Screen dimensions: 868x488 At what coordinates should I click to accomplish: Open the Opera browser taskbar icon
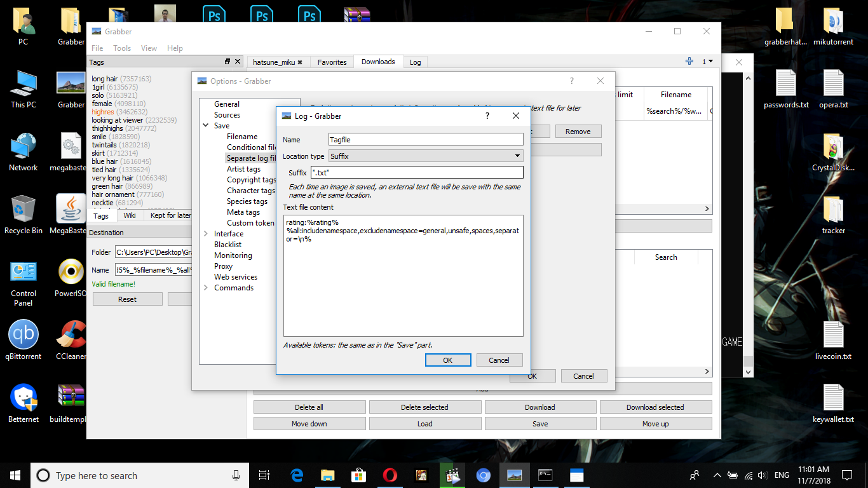coord(390,475)
